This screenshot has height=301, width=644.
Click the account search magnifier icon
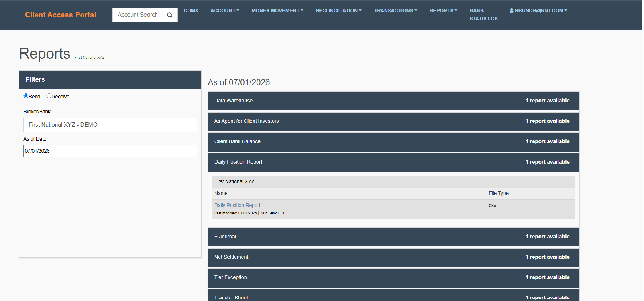coord(170,15)
